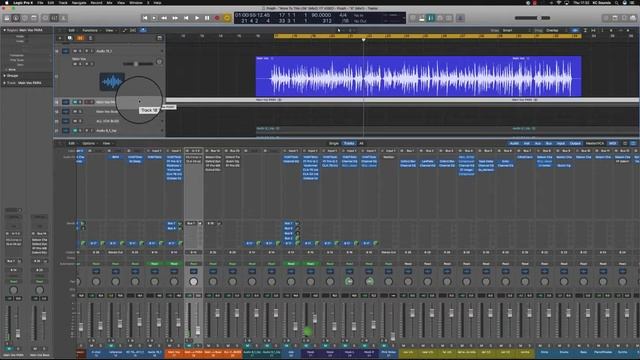Open the Window menu

pos(136,2)
